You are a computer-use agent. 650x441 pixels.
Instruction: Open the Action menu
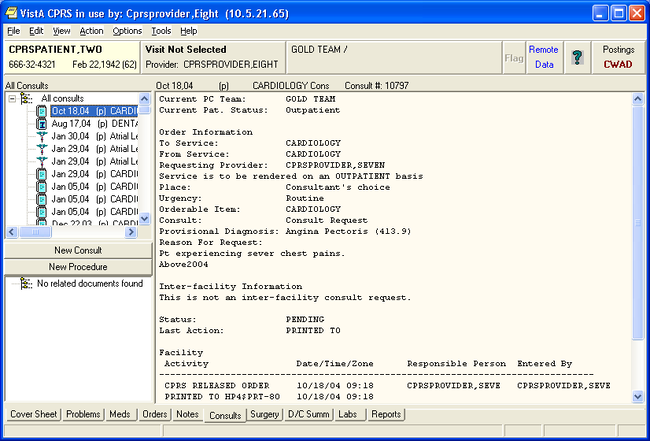coord(91,31)
